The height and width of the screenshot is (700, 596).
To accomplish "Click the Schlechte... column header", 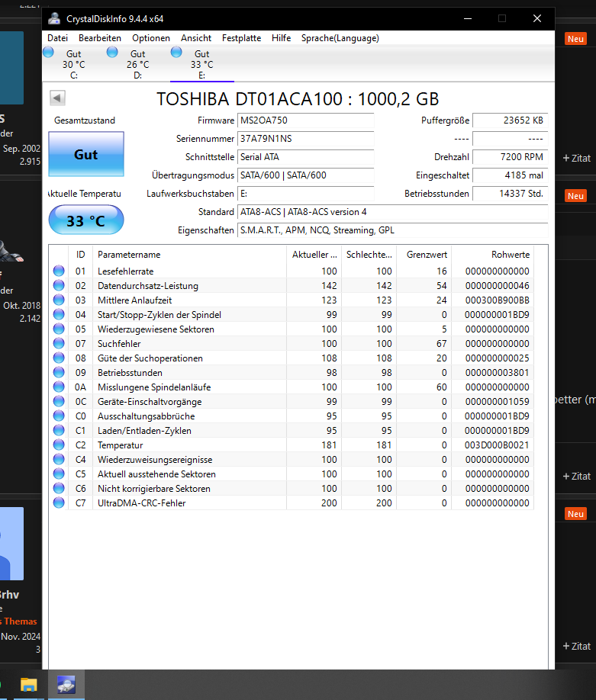I will point(369,255).
